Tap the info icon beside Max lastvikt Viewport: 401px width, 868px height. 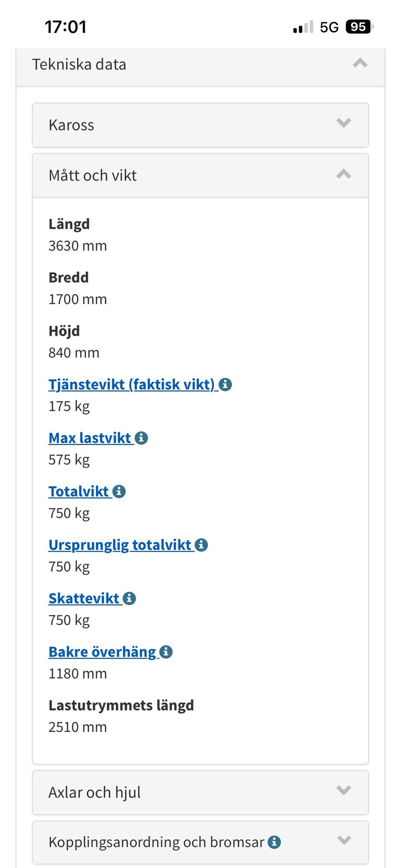[x=141, y=438]
